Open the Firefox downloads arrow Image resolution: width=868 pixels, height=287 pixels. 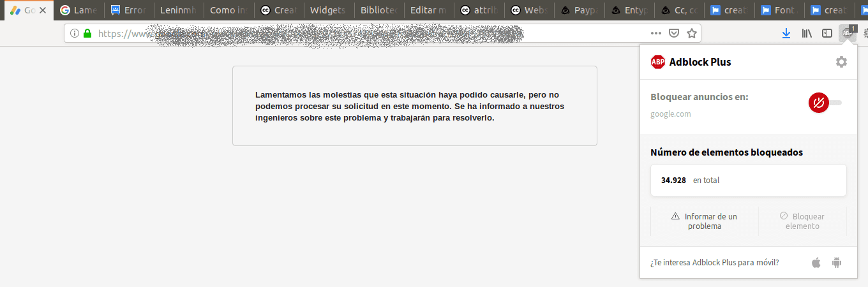pyautogui.click(x=786, y=33)
